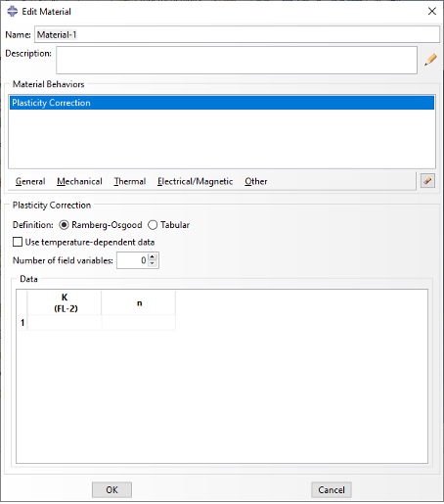
Task: Select the Tabular definition option
Action: (x=153, y=225)
